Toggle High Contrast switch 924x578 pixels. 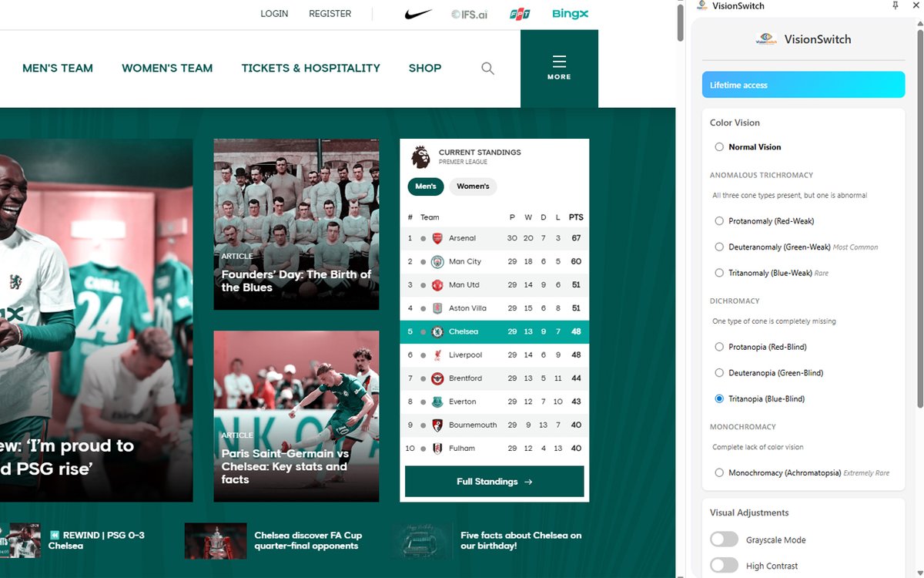tap(724, 566)
